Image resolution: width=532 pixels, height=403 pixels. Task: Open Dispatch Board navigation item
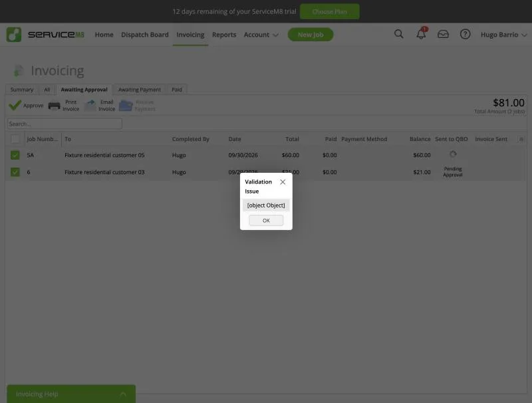(x=145, y=35)
